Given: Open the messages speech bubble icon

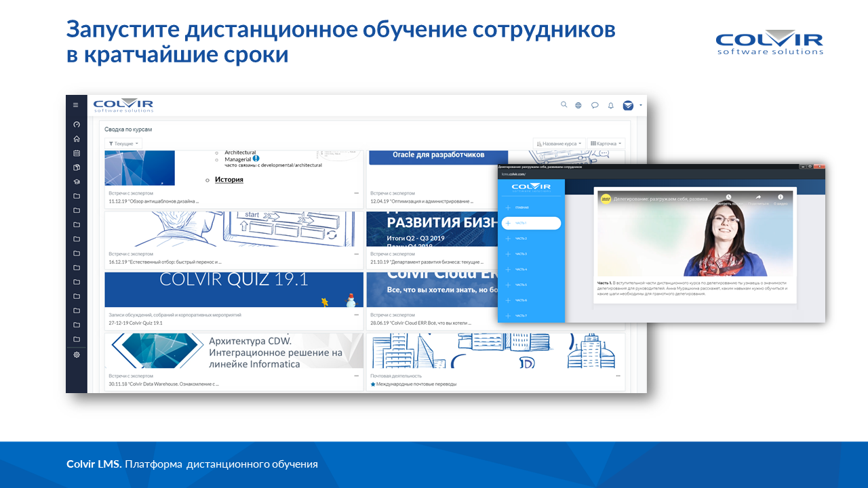Looking at the screenshot, I should pos(595,105).
